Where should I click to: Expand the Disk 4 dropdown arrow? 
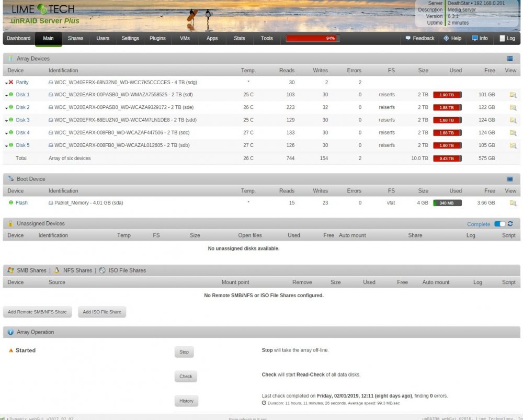pos(6,133)
